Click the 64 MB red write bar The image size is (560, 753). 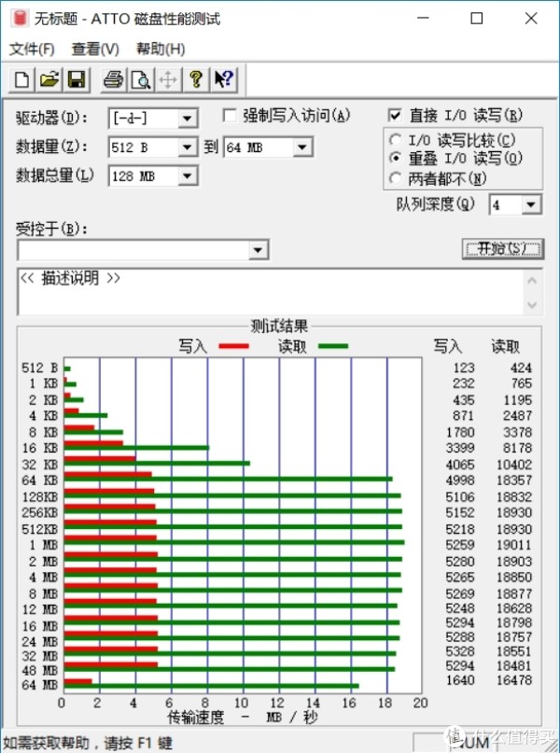pyautogui.click(x=77, y=681)
